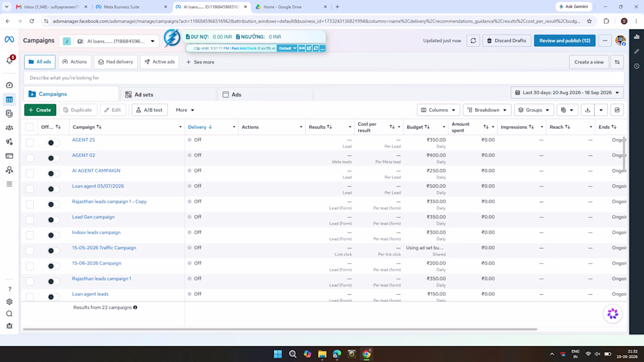The width and height of the screenshot is (644, 362).
Task: Open the Groups dropdown
Action: click(533, 110)
